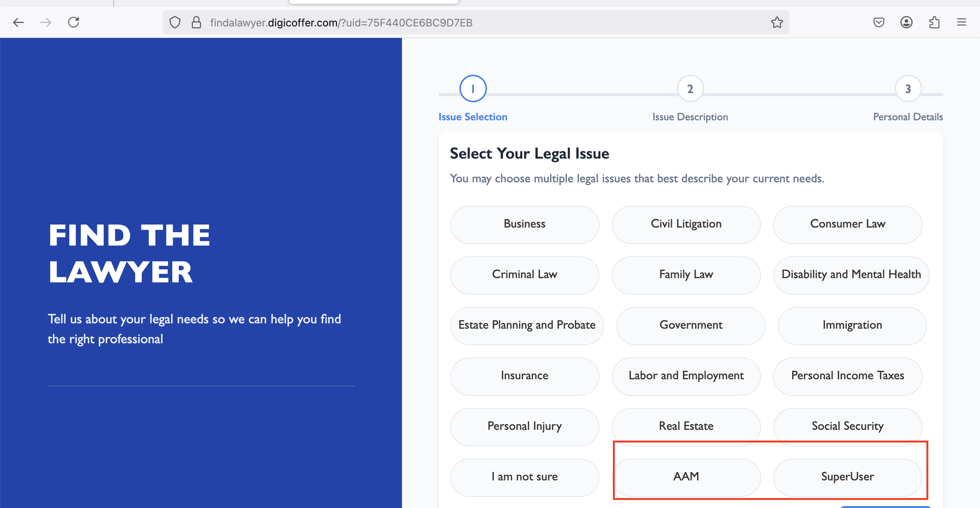This screenshot has height=508, width=980.
Task: Click the Issue Description label
Action: click(x=690, y=117)
